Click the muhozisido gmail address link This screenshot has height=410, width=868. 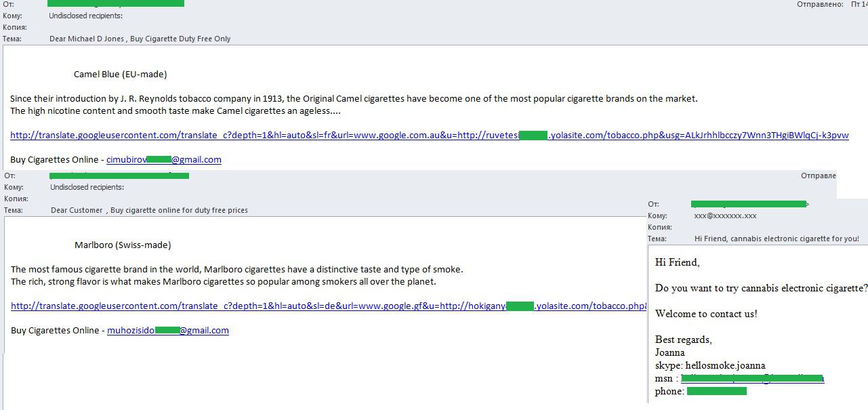(168, 331)
